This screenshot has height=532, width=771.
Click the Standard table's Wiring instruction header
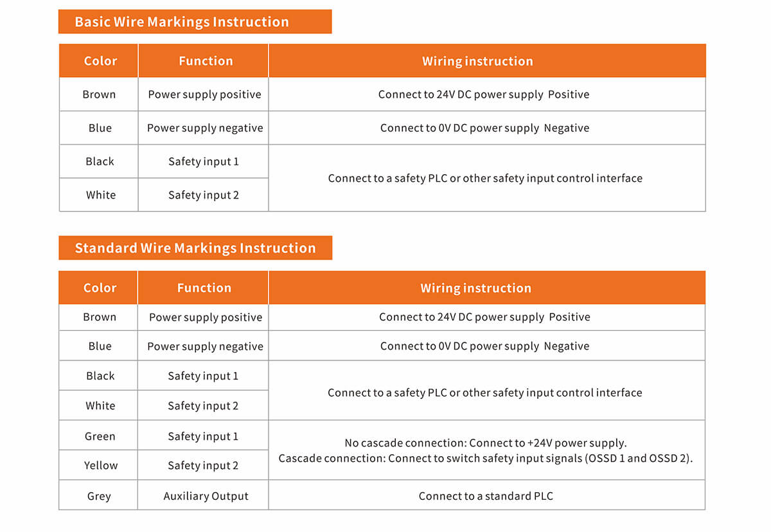(476, 288)
